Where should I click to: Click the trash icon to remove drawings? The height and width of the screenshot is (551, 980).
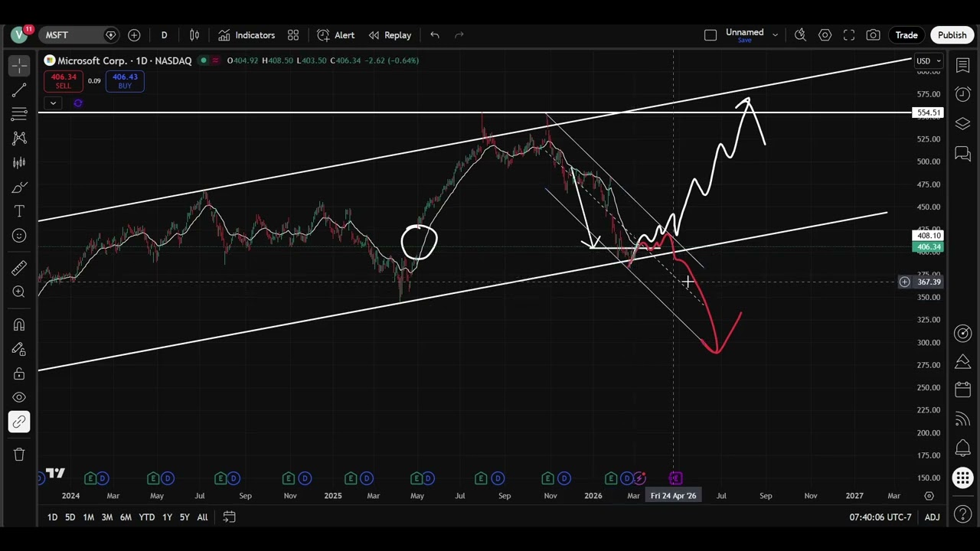(x=19, y=454)
